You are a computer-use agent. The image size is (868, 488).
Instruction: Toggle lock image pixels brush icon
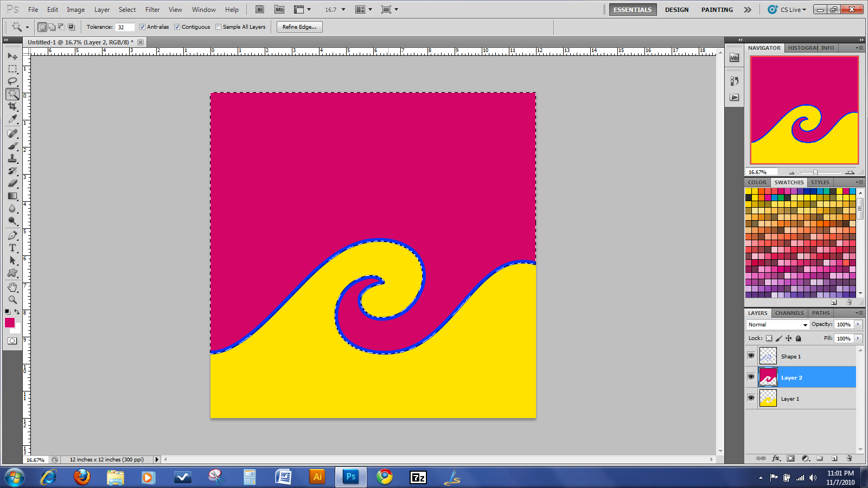pyautogui.click(x=778, y=338)
